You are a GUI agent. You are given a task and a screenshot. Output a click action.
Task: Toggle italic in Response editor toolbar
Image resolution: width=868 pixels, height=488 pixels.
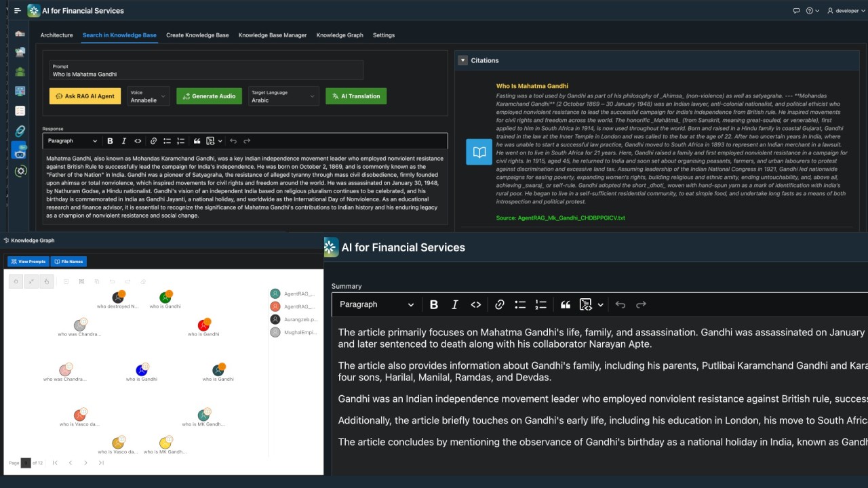(x=123, y=141)
